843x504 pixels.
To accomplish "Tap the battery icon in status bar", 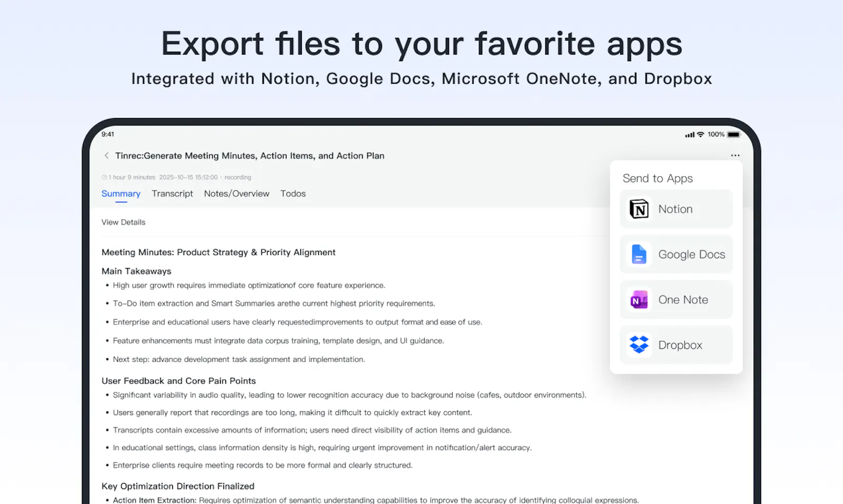I will [x=734, y=135].
